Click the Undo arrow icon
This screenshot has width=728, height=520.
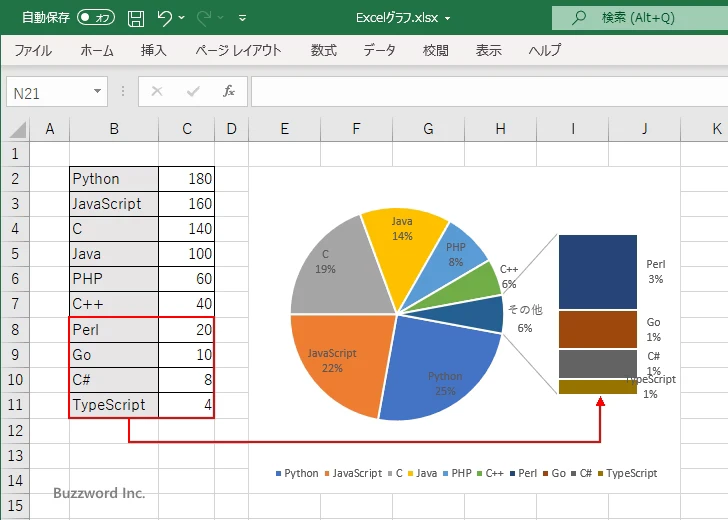[164, 18]
